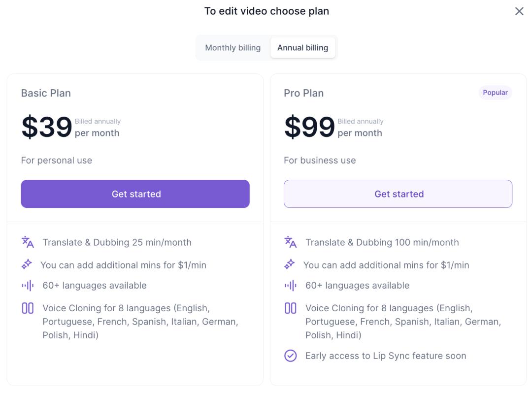The width and height of the screenshot is (532, 393).
Task: Click the Popular badge on Pro Plan
Action: click(x=495, y=93)
